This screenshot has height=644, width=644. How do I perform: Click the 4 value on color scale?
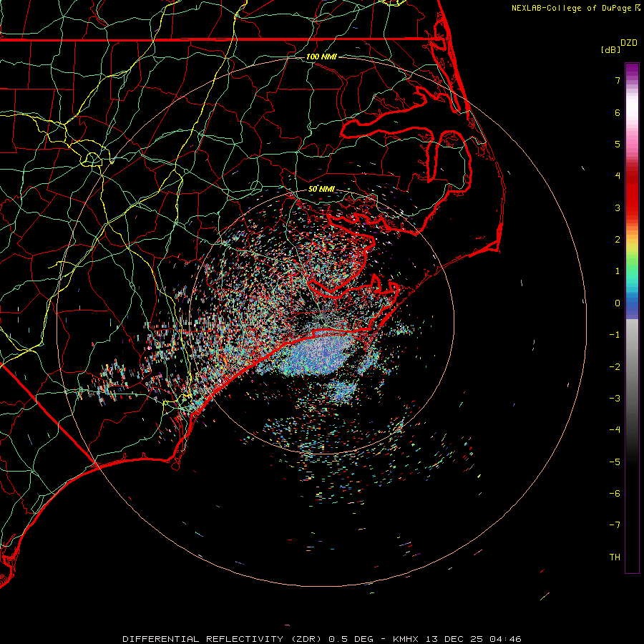coord(618,176)
